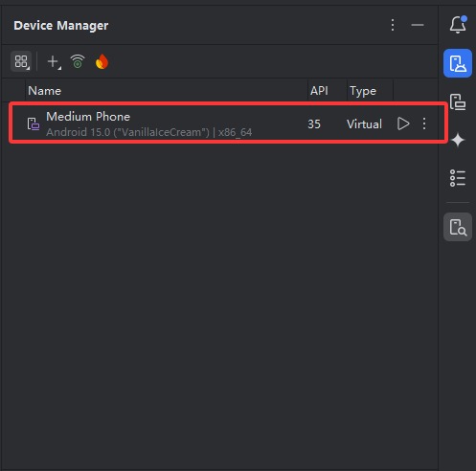This screenshot has height=471, width=476.
Task: Open Device Explorer tool window
Action: [458, 227]
